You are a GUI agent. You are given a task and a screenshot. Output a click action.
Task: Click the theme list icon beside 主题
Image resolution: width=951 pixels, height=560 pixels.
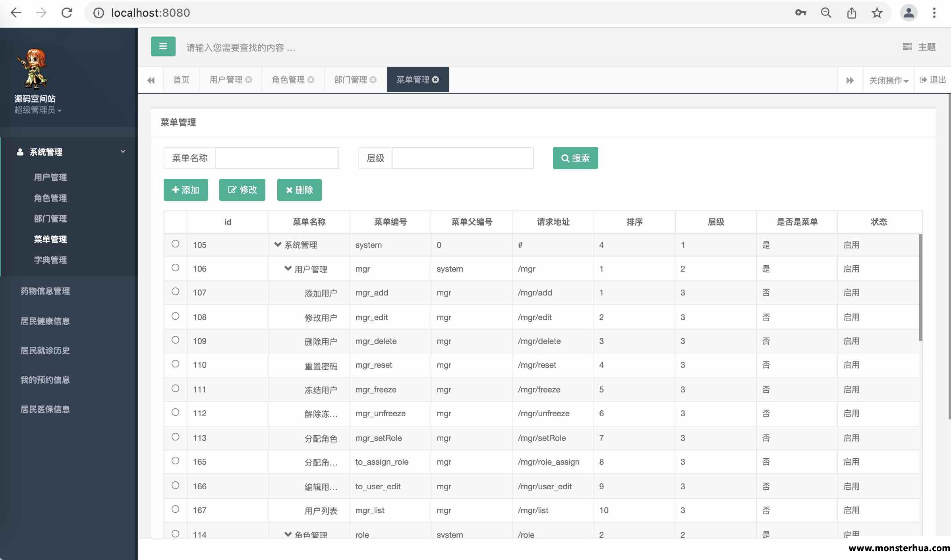[907, 47]
